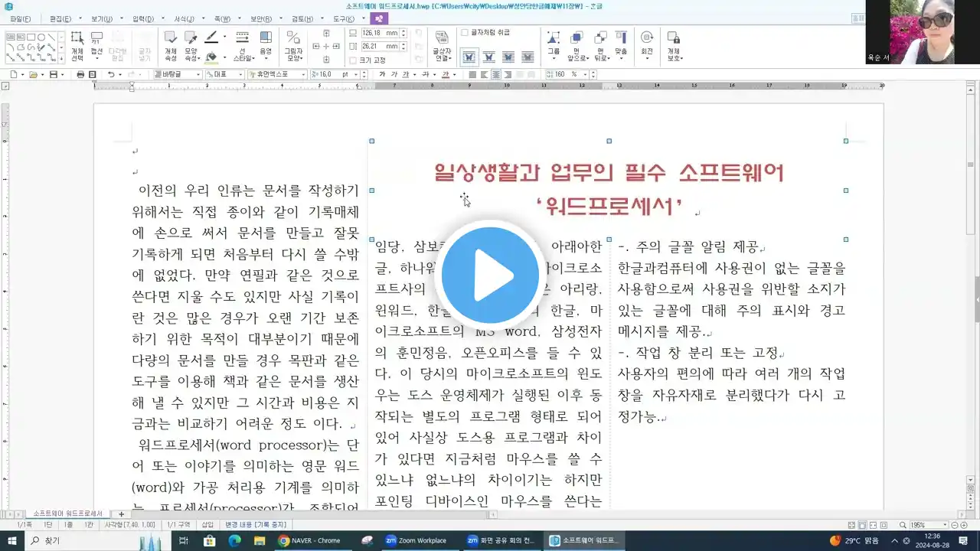Select the fourth text wrap style icon
980x551 pixels.
pos(528,57)
